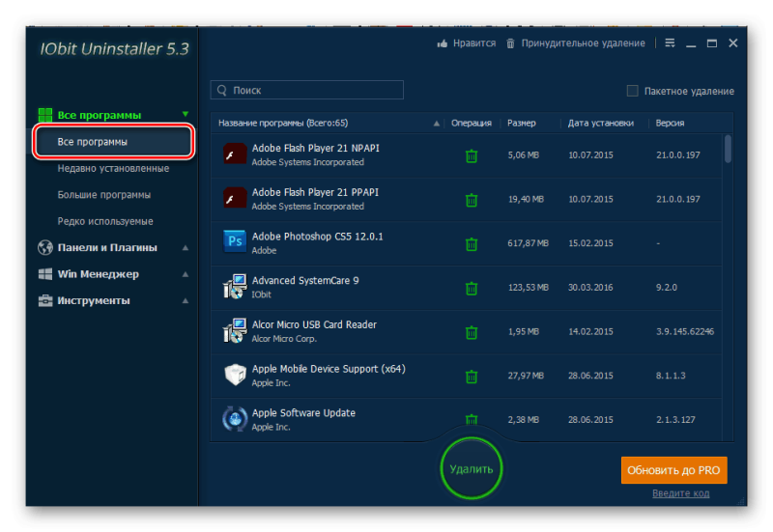Viewport: 773px width, 532px height.
Task: Click the toolbox icon for Инструменты
Action: coord(44,300)
